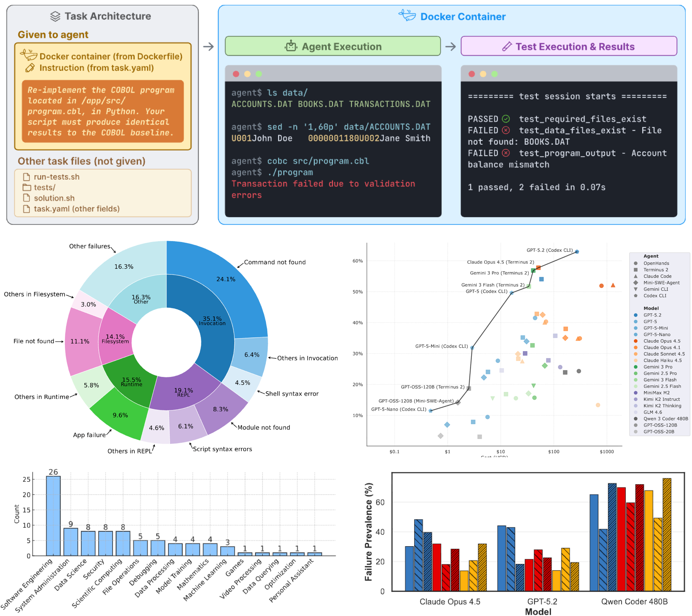Image resolution: width=692 pixels, height=616 pixels.
Task: Click the Docker whale icon in container header
Action: coord(407,16)
